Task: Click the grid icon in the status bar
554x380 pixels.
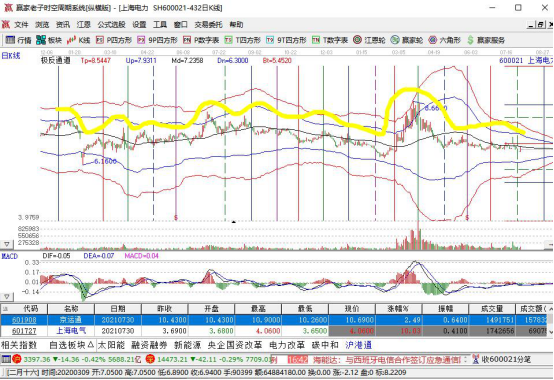Action: click(x=6, y=359)
